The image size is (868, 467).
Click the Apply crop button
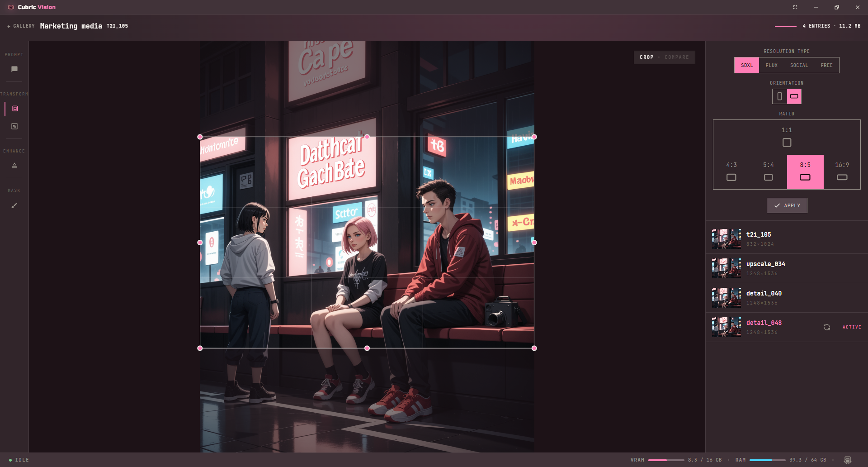pos(787,205)
